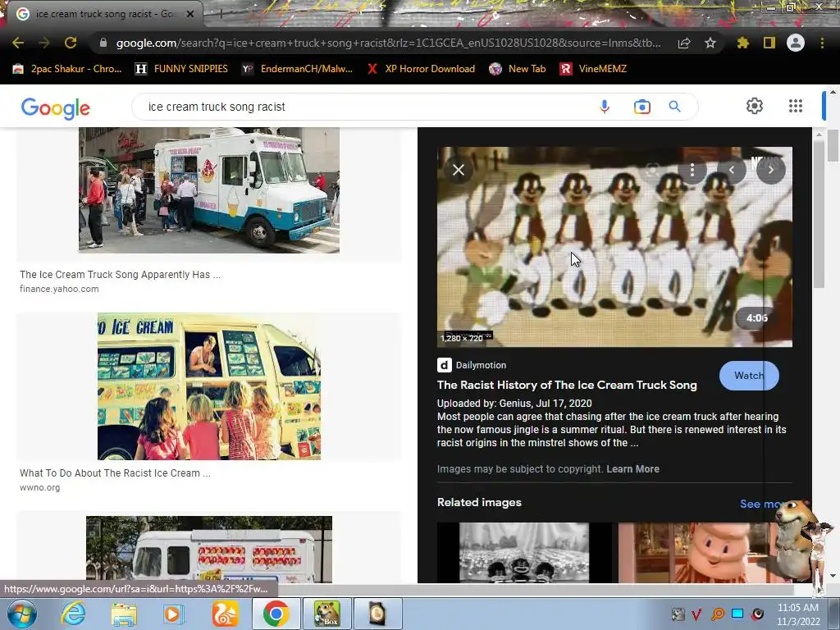
Task: Search by image with the camera icon
Action: [x=641, y=107]
